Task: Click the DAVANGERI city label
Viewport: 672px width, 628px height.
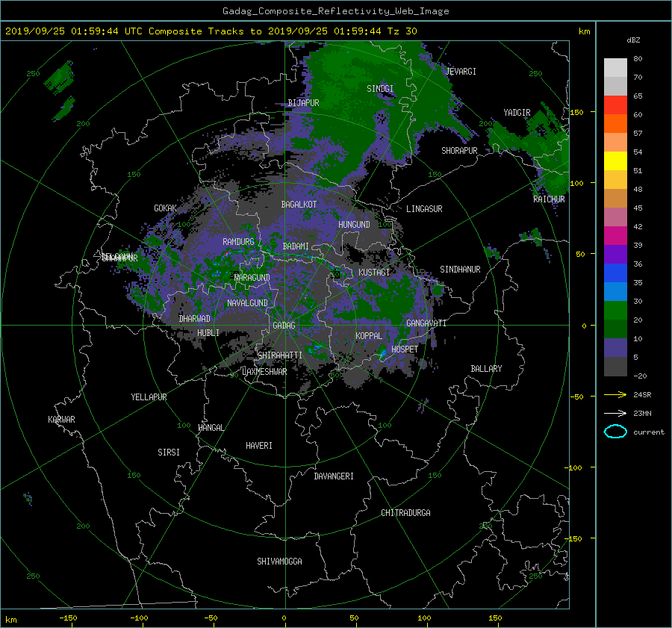Action: click(x=334, y=476)
